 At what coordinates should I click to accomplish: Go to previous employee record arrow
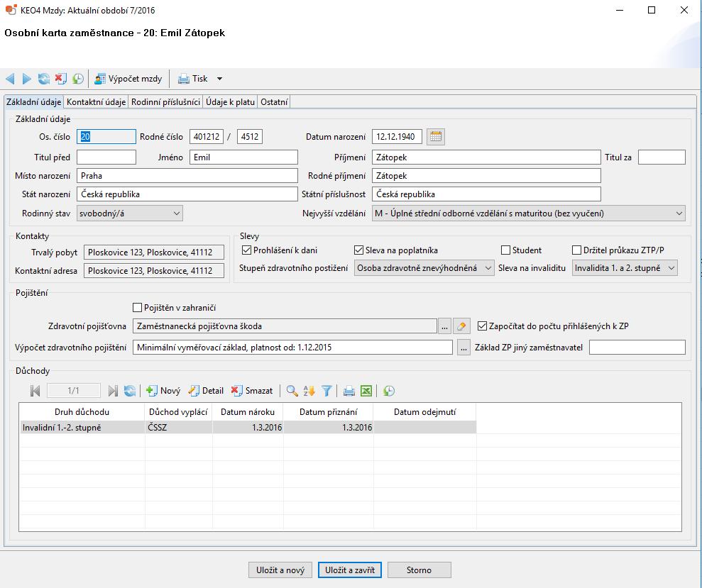click(10, 79)
